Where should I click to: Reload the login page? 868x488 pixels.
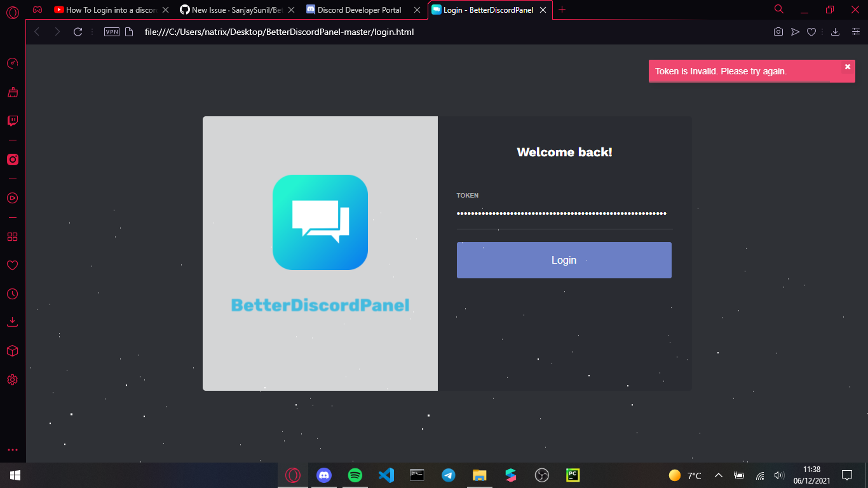pyautogui.click(x=78, y=32)
